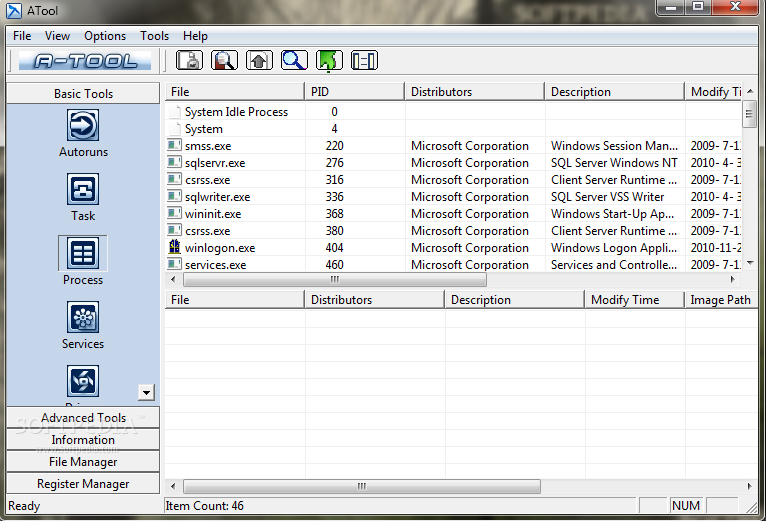Click the lower pane File column header

234,300
